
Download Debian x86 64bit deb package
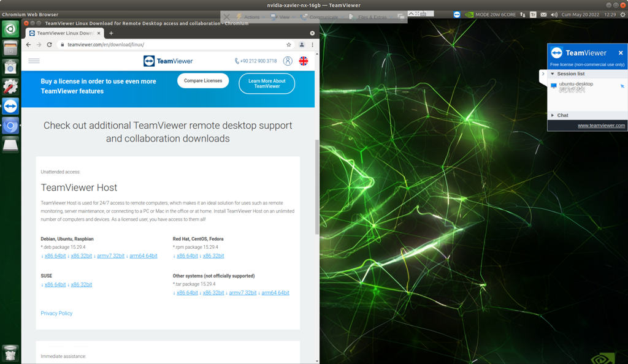(x=55, y=256)
